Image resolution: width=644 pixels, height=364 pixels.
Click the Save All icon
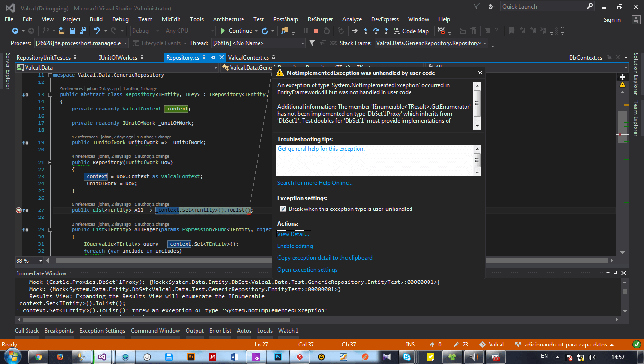click(x=82, y=31)
